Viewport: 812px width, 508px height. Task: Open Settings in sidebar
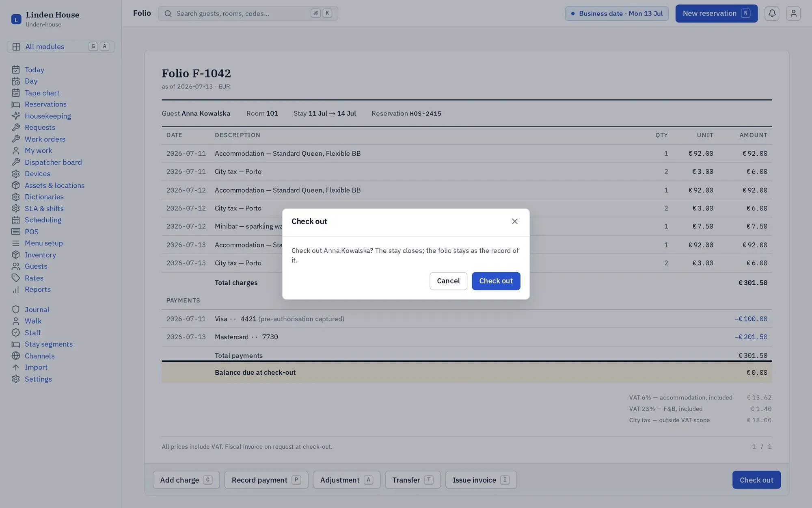(x=38, y=379)
